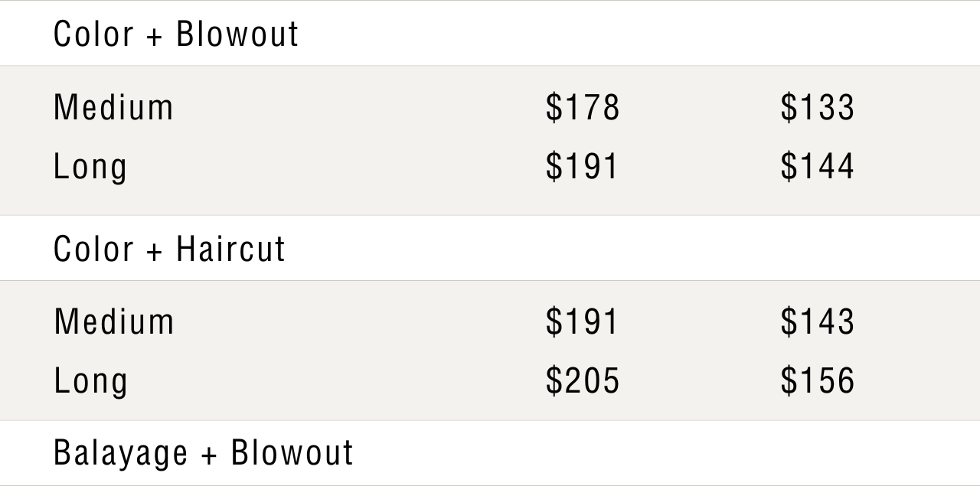Click the $191 Medium Color + Haircut price
This screenshot has width=980, height=486.
(x=582, y=321)
